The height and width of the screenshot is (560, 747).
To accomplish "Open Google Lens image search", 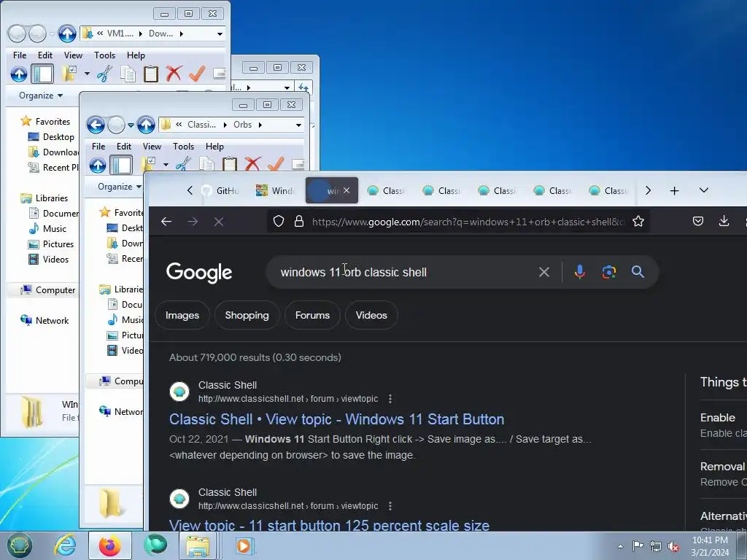I will click(609, 272).
